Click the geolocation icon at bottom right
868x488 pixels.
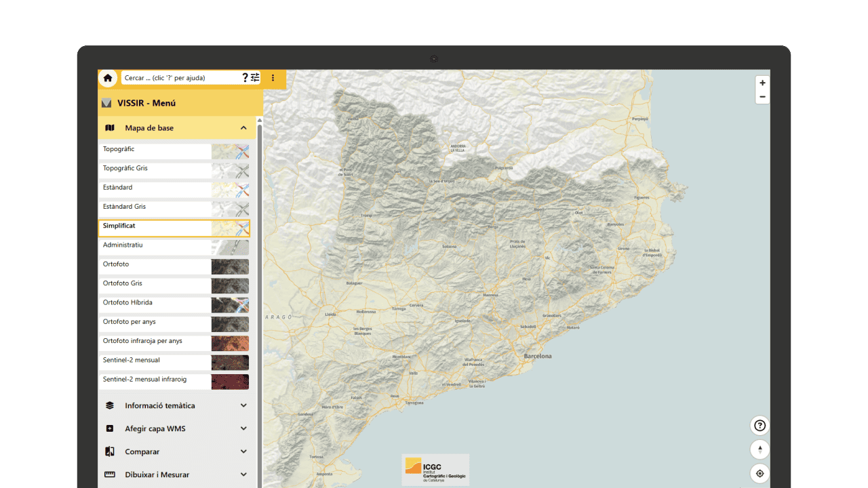[x=759, y=473]
